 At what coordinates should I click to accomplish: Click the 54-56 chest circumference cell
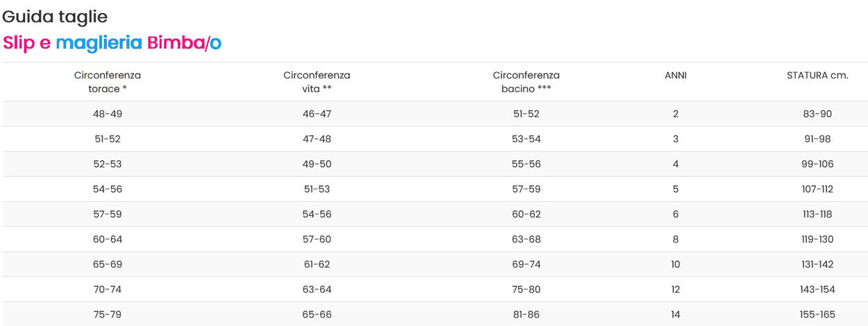coord(108,189)
